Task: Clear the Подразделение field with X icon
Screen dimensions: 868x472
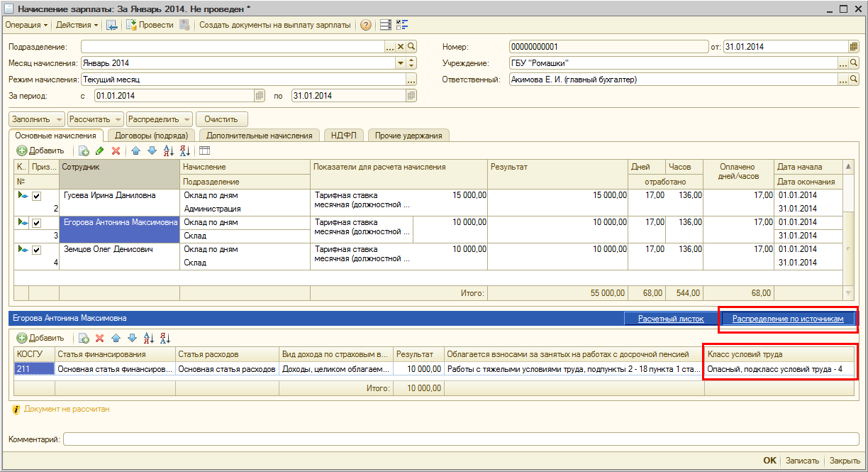Action: click(x=401, y=47)
